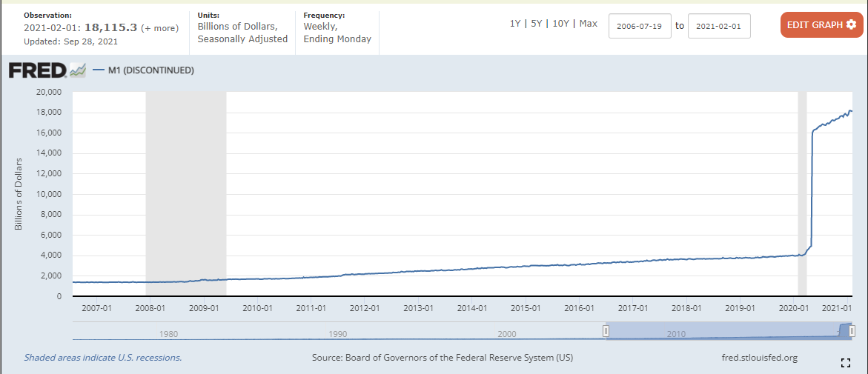The image size is (868, 374).
Task: Select the 1Y date range
Action: [x=514, y=24]
